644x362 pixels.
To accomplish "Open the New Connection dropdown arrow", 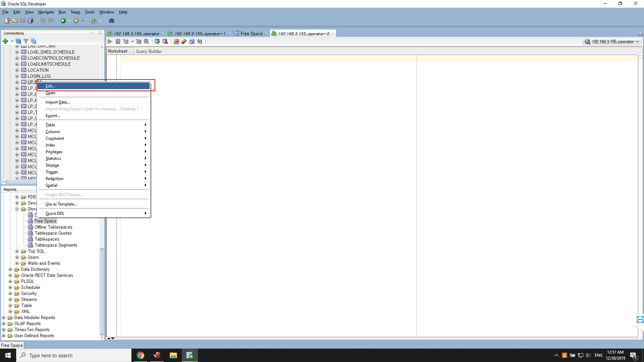I will [12, 41].
